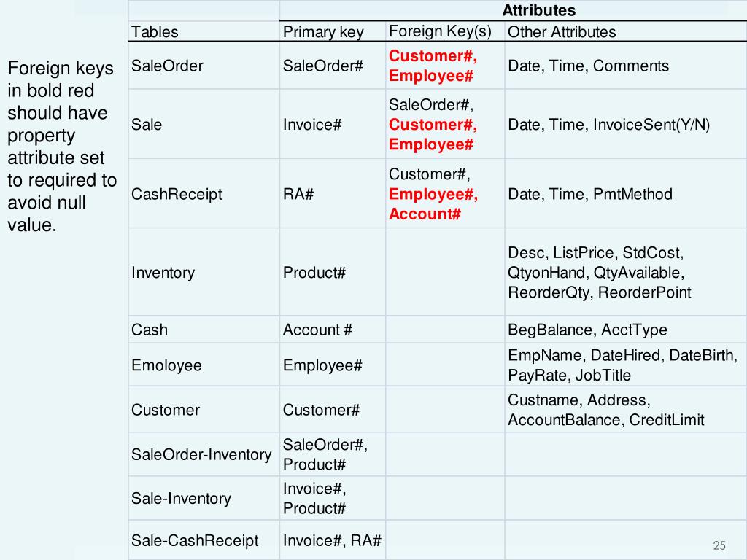Click the SaleOrder table name in first row
This screenshot has width=747, height=560.
point(167,66)
